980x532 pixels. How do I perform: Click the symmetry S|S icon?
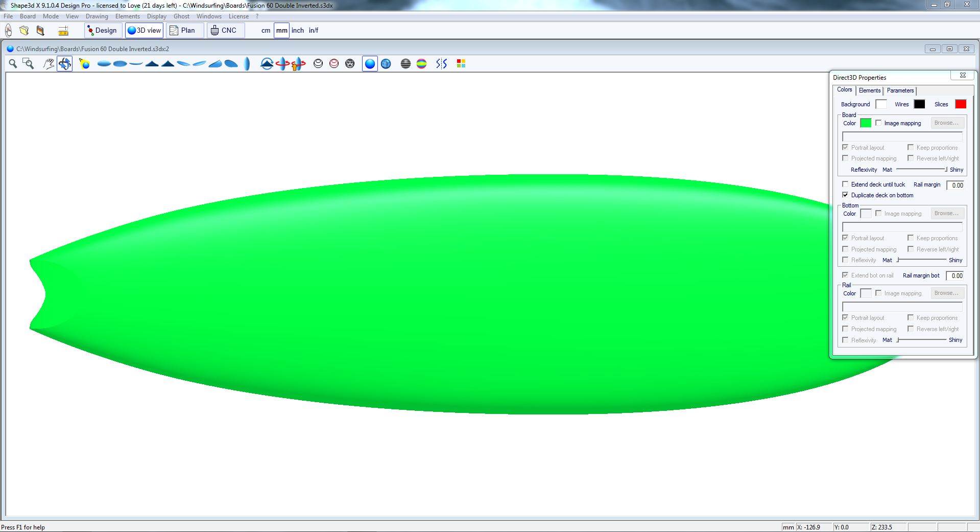tap(442, 64)
